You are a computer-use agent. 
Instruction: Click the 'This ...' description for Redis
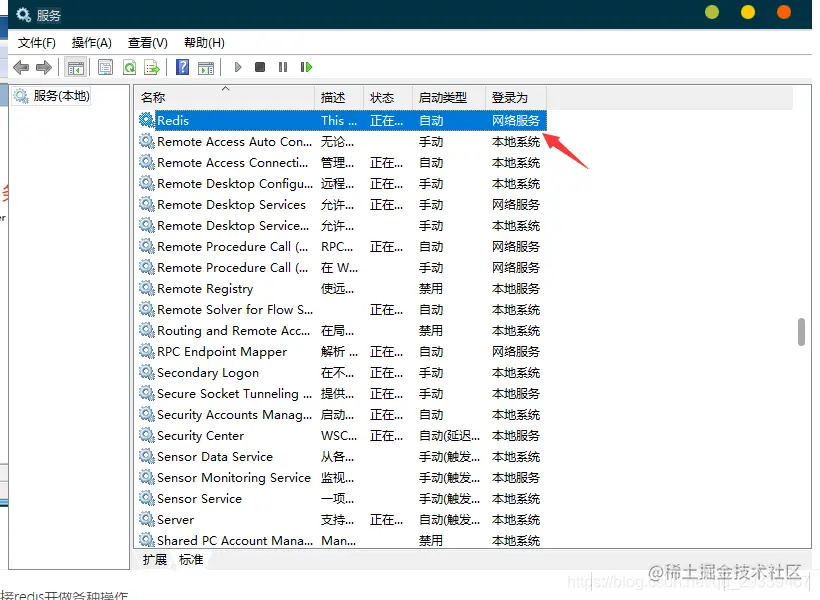(x=339, y=120)
